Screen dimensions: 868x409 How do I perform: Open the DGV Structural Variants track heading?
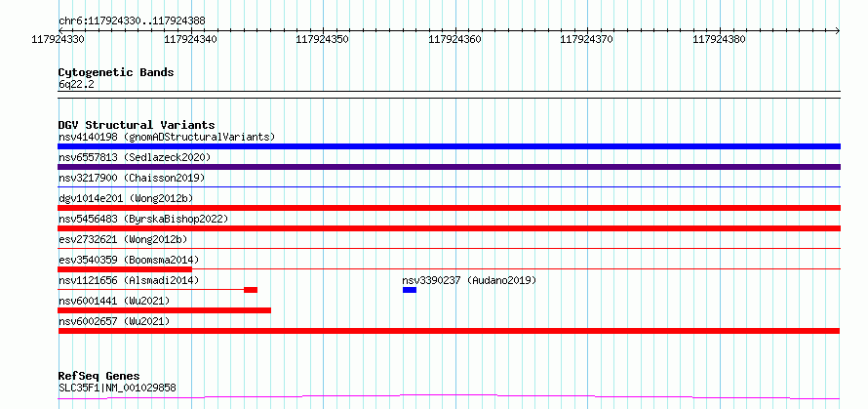coord(137,125)
